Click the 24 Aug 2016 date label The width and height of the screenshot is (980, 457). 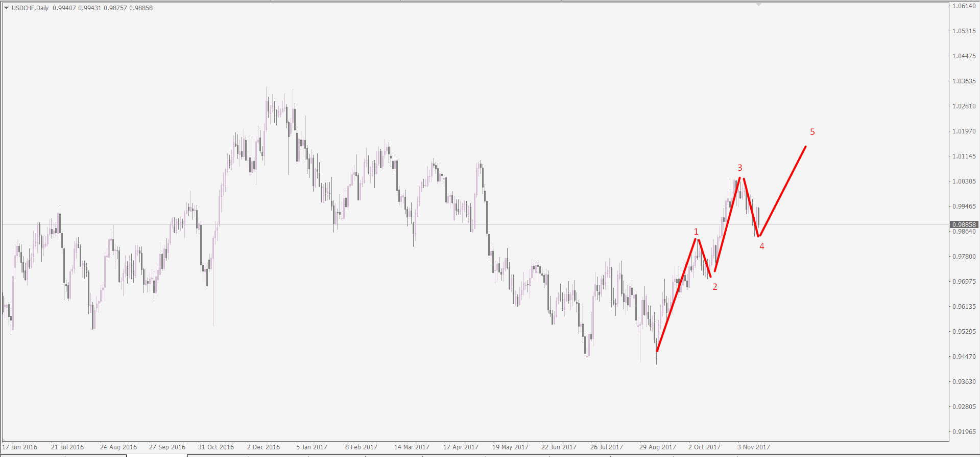tap(118, 447)
